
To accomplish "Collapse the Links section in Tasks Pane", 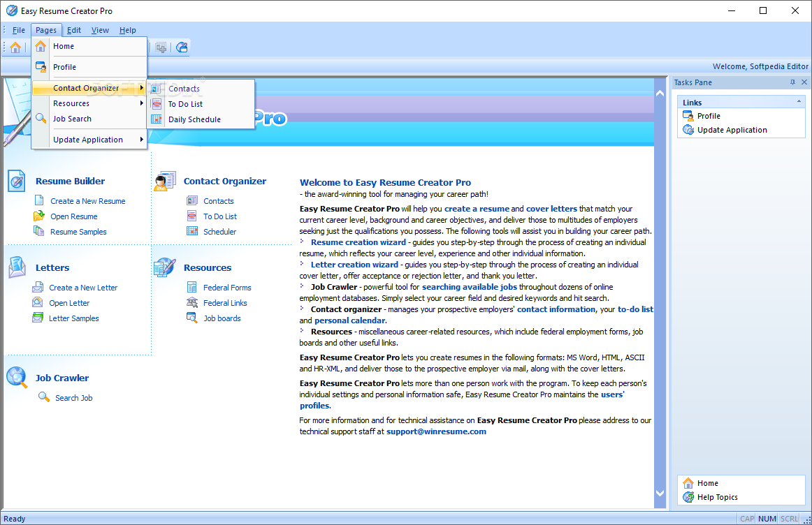I will [x=799, y=102].
